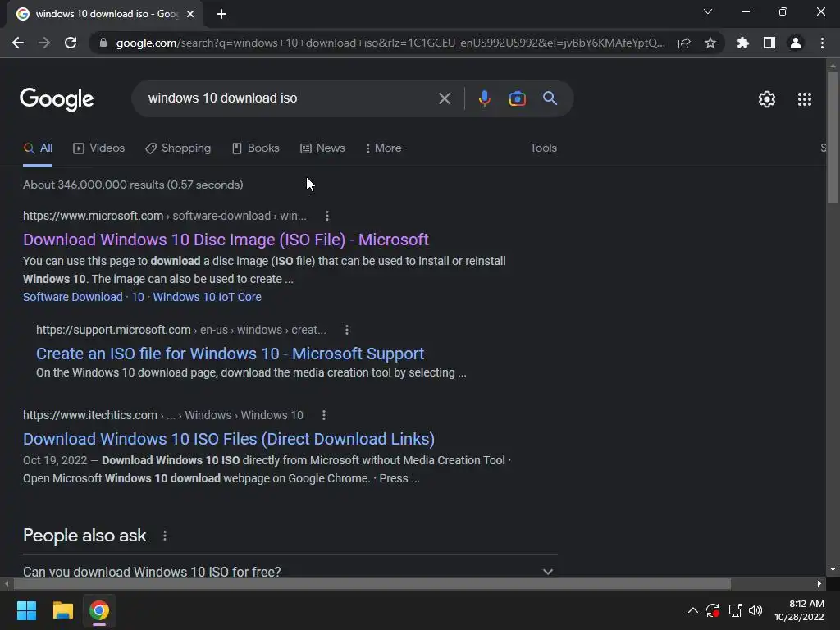Switch to the Books tab
Screen dimensions: 840x630
point(256,148)
